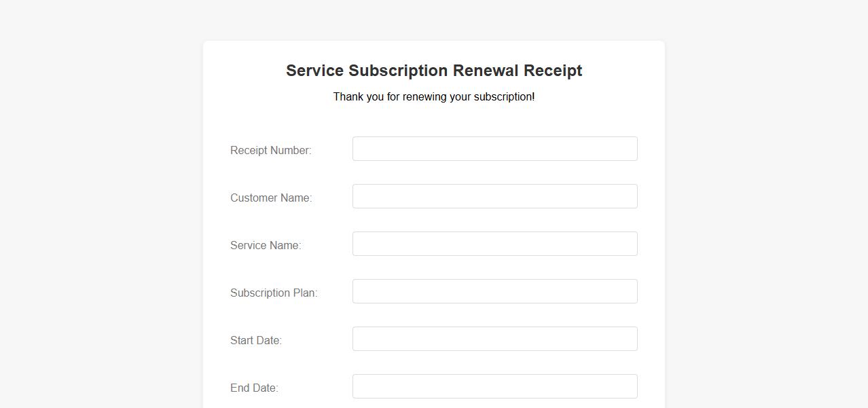This screenshot has height=408, width=868.
Task: Click the End Date text field
Action: tap(494, 386)
